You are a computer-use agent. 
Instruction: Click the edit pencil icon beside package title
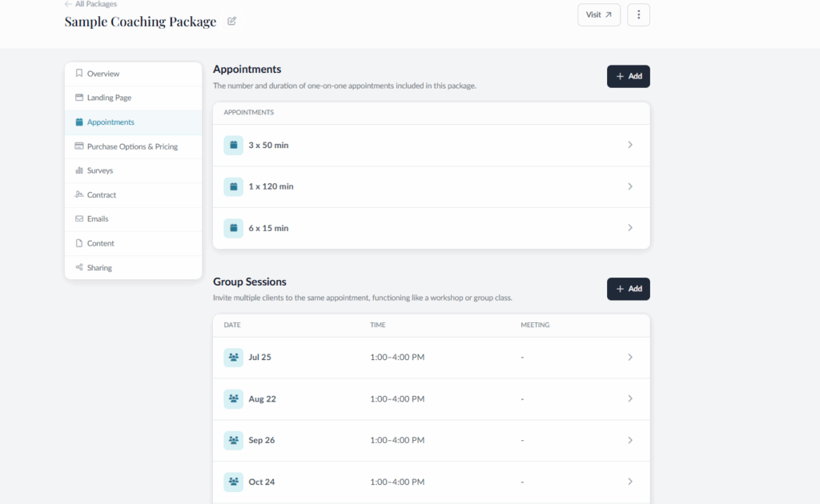click(231, 21)
